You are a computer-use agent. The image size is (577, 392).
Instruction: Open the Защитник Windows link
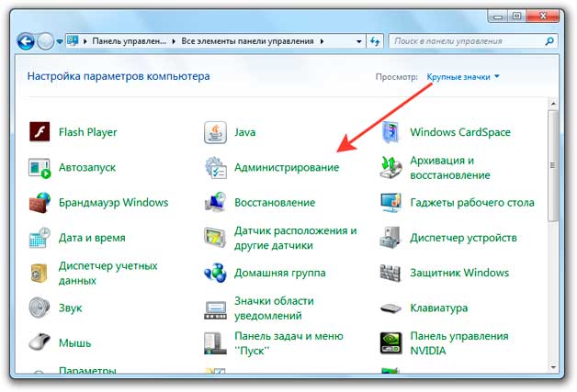(x=459, y=273)
